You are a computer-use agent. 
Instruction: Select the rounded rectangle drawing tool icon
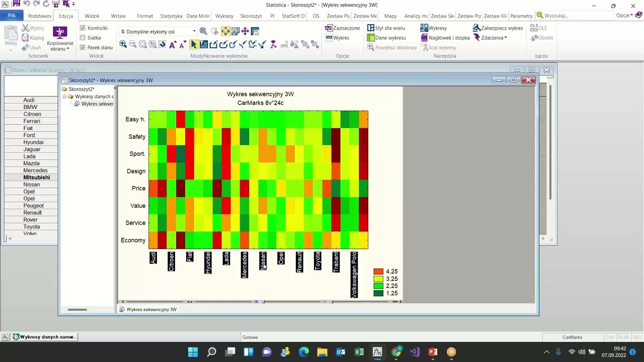(x=222, y=44)
